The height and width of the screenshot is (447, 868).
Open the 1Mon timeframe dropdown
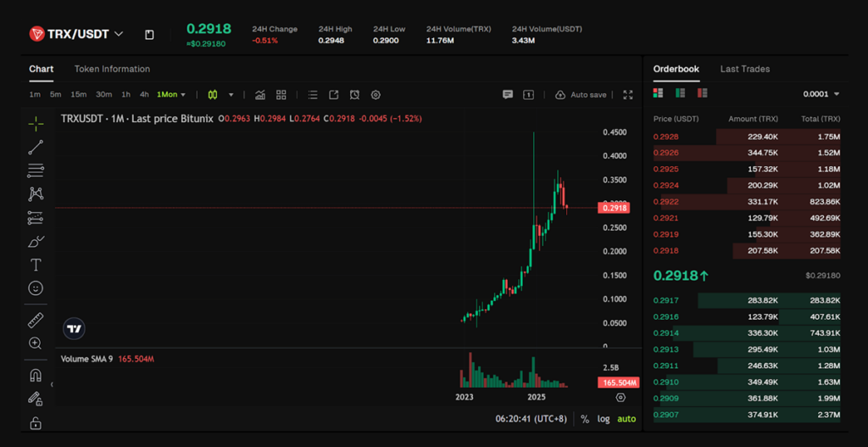pos(171,95)
